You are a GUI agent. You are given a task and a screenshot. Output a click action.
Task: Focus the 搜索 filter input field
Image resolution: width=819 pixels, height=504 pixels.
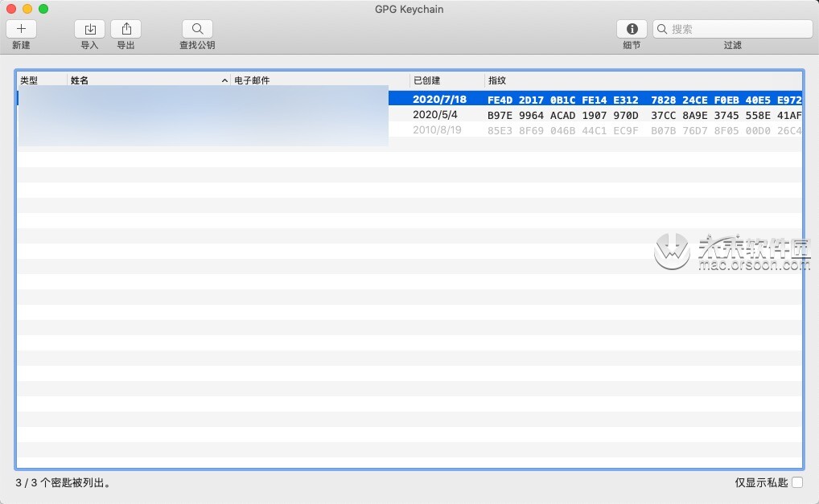tap(733, 29)
